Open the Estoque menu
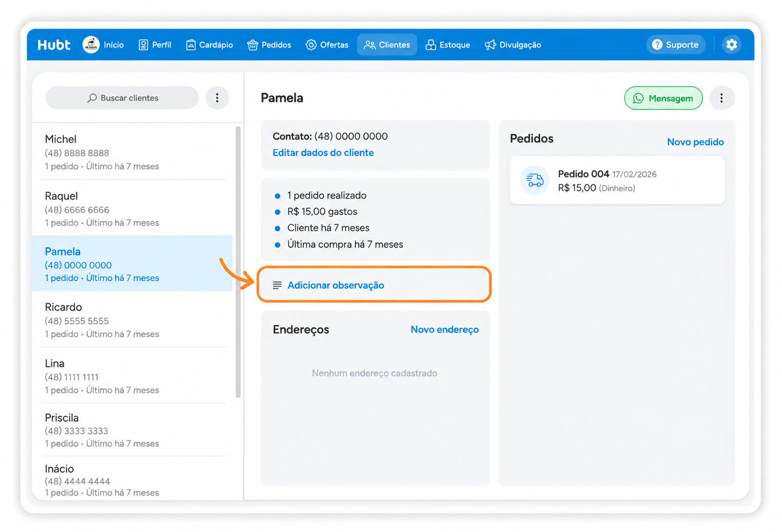The image size is (782, 532). 448,45
